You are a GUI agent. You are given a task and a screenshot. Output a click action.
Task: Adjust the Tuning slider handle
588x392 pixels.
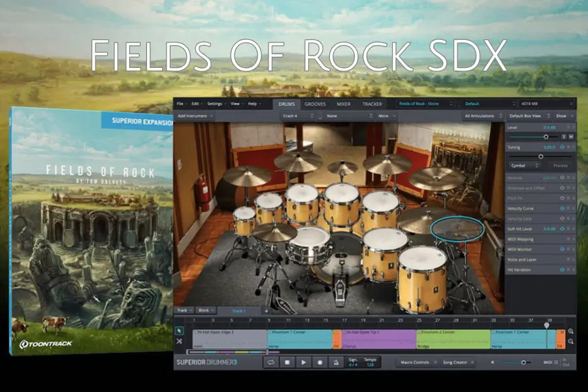[x=540, y=156]
